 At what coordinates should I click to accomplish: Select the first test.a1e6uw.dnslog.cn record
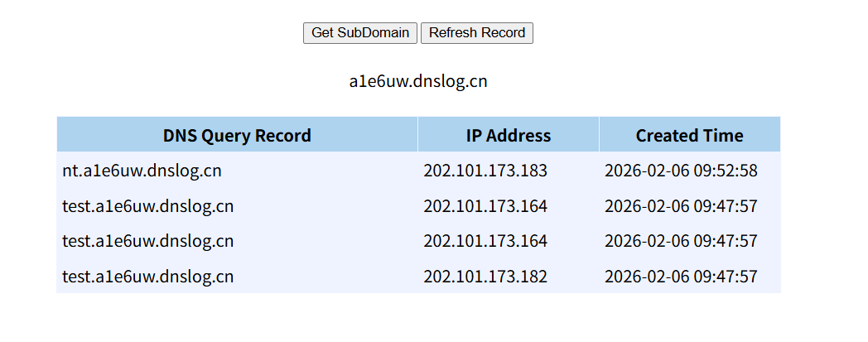pos(147,206)
